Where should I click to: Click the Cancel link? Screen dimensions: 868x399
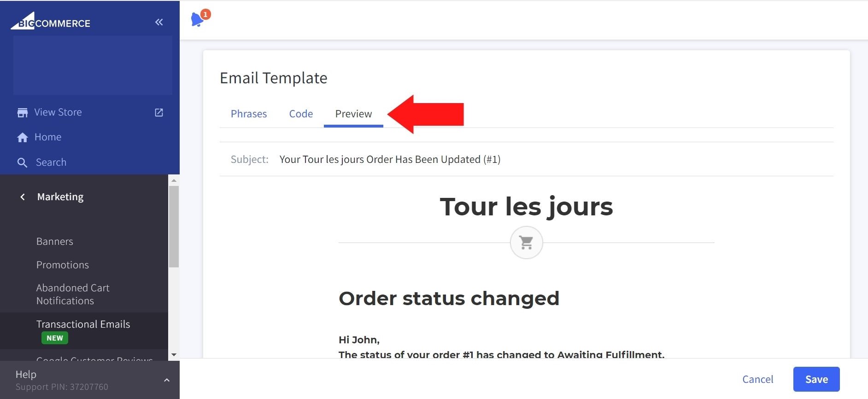pos(757,379)
